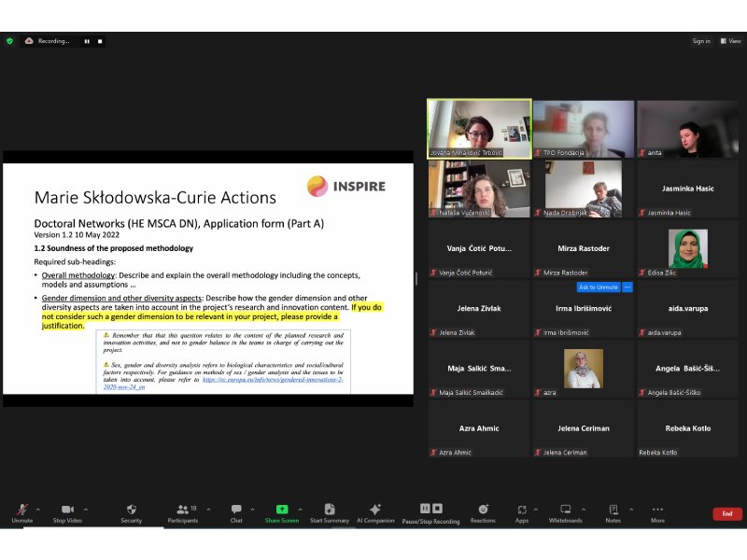Viewport: 747px width, 560px height.
Task: Click the red End button
Action: [x=726, y=513]
